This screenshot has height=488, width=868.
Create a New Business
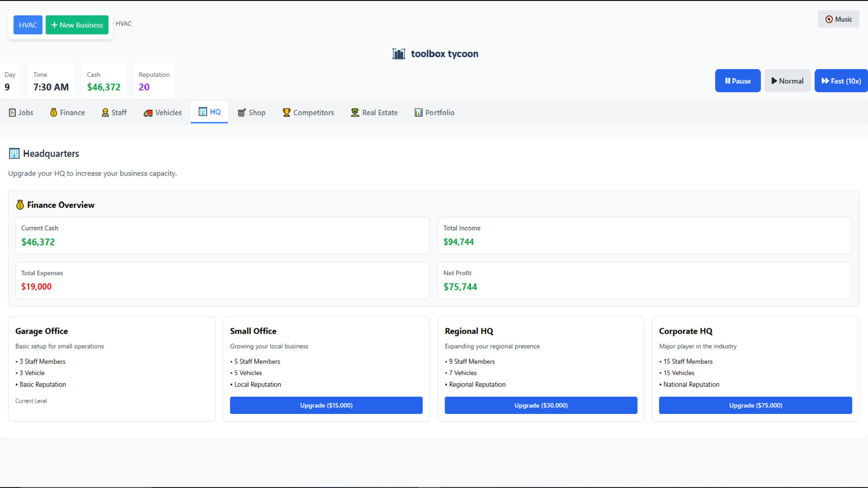click(x=77, y=25)
